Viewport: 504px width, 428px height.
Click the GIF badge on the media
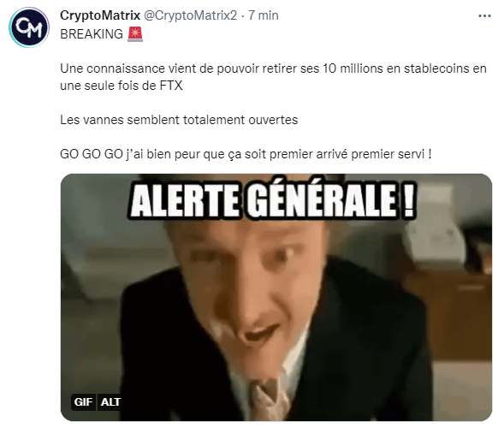click(x=83, y=402)
